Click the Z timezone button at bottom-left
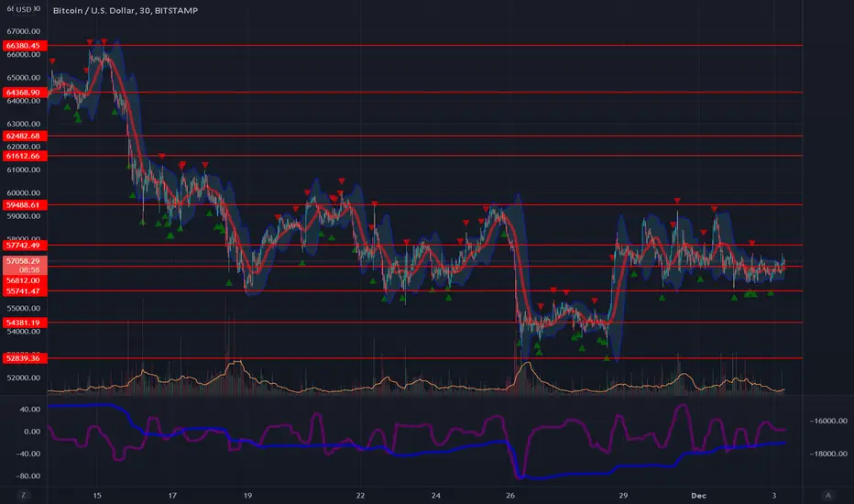Viewport: 854px width, 504px height. [x=24, y=495]
